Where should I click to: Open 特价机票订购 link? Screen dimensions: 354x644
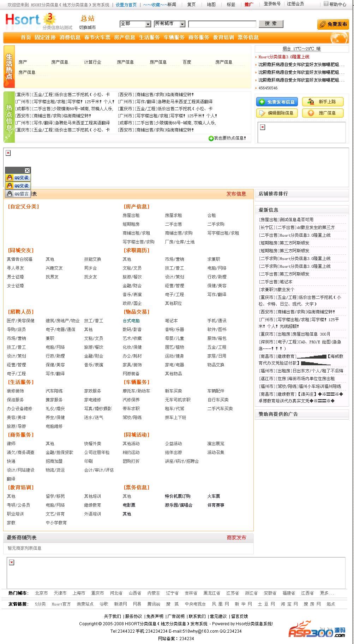point(178,496)
